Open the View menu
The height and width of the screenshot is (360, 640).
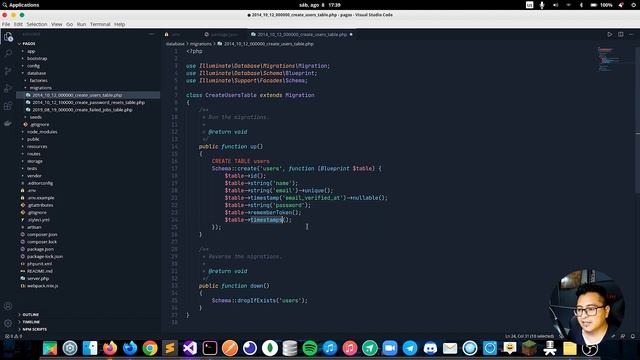click(x=57, y=24)
